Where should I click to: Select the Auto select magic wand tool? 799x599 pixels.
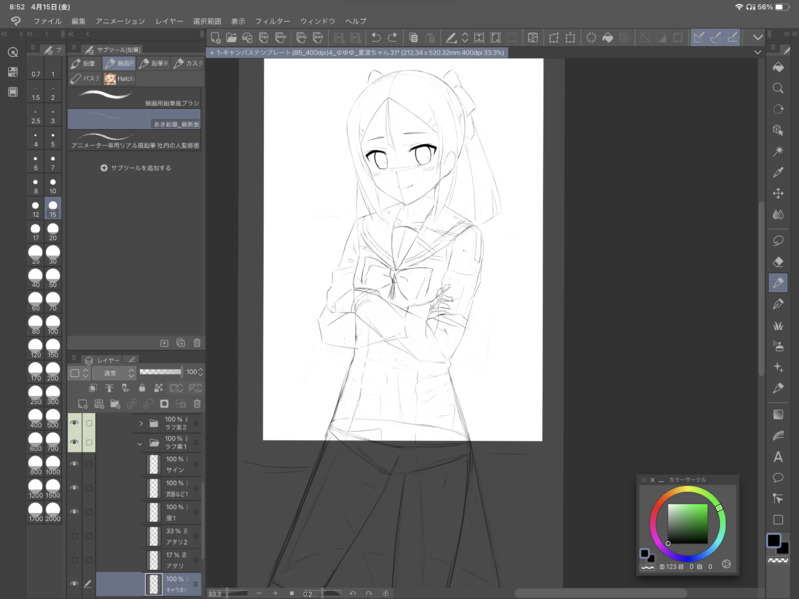pyautogui.click(x=778, y=151)
